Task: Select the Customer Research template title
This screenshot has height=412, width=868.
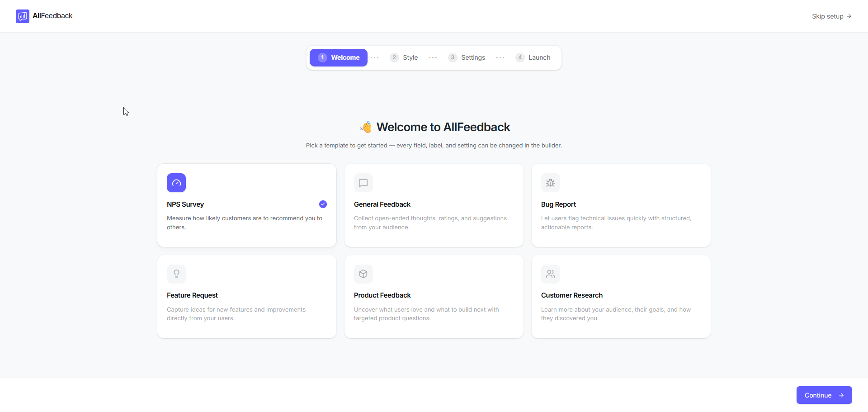Action: pyautogui.click(x=572, y=295)
